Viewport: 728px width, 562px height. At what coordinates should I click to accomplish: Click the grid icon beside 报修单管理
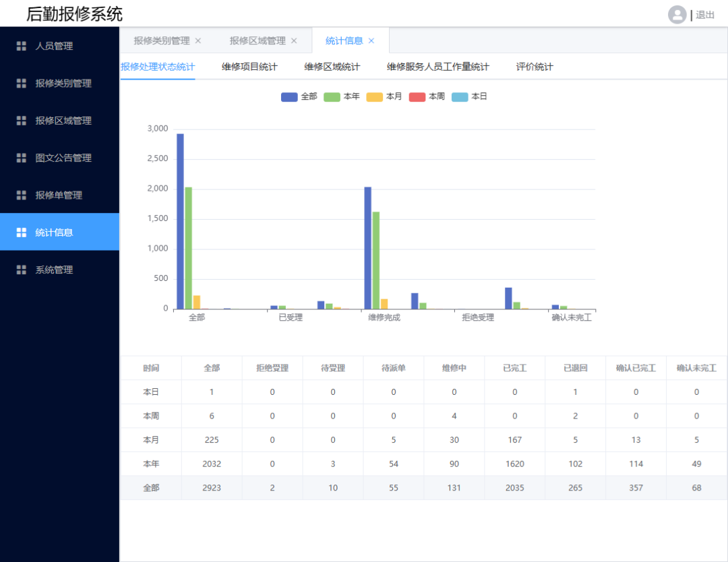coord(22,195)
